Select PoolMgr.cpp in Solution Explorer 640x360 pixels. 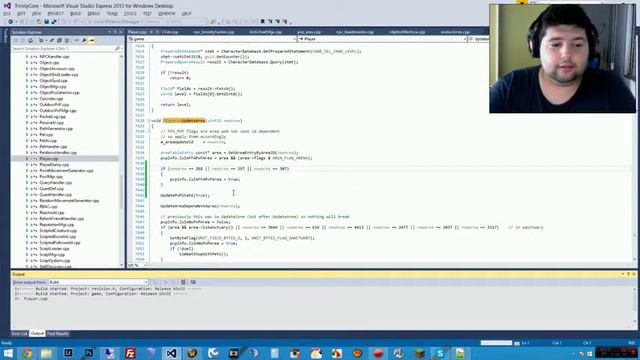51,177
